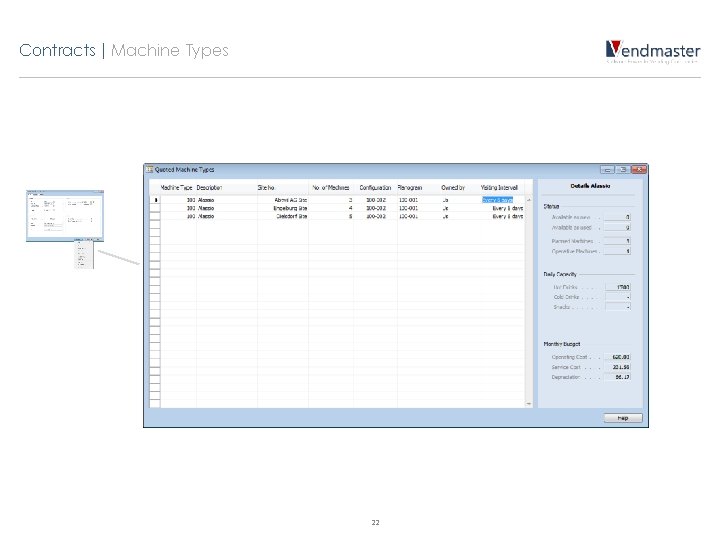This screenshot has height=540, width=720.
Task: Click the table scroll up arrow
Action: point(529,200)
